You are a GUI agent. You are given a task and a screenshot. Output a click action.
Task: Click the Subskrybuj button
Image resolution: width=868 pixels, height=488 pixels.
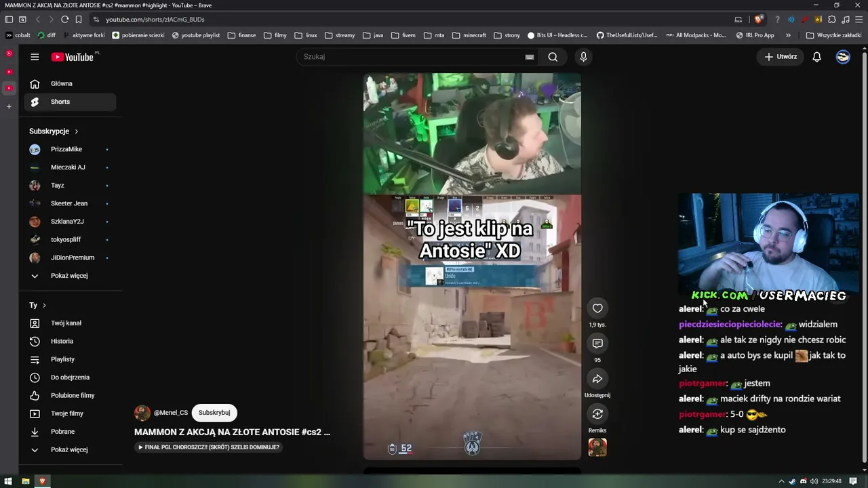click(x=214, y=413)
